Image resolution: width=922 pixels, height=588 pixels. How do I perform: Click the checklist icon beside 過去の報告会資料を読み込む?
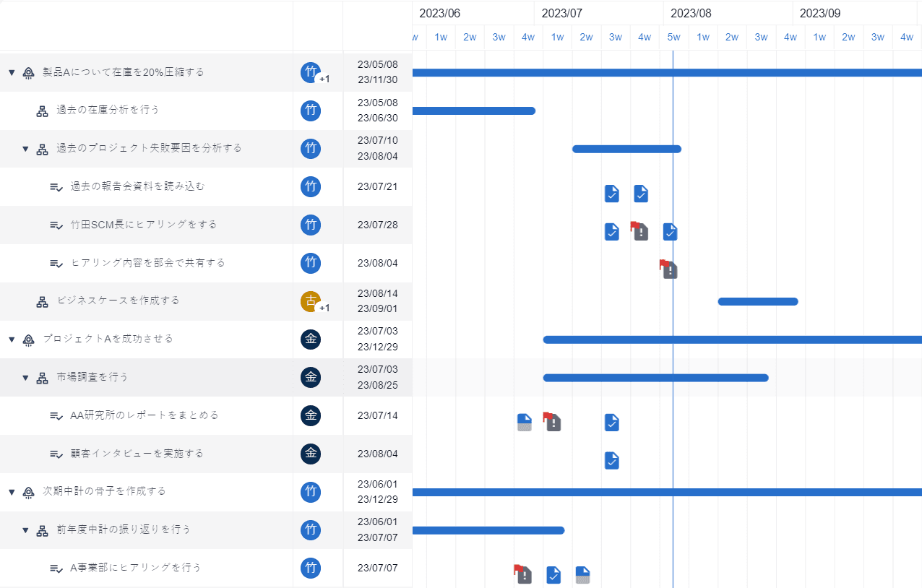point(56,186)
